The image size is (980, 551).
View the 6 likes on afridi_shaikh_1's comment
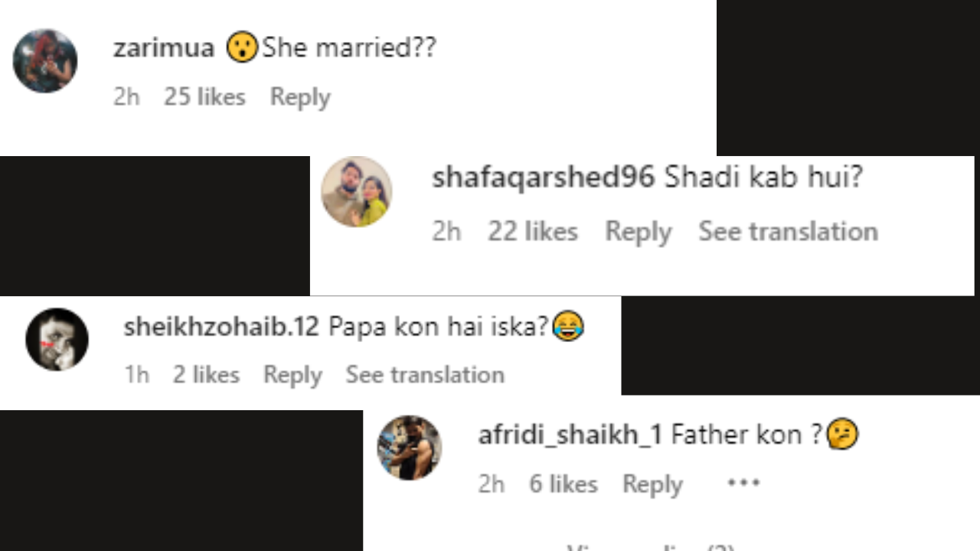click(x=563, y=484)
